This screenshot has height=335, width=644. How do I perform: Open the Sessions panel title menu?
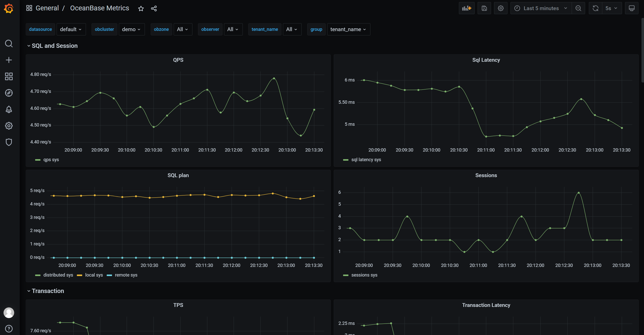click(x=486, y=175)
